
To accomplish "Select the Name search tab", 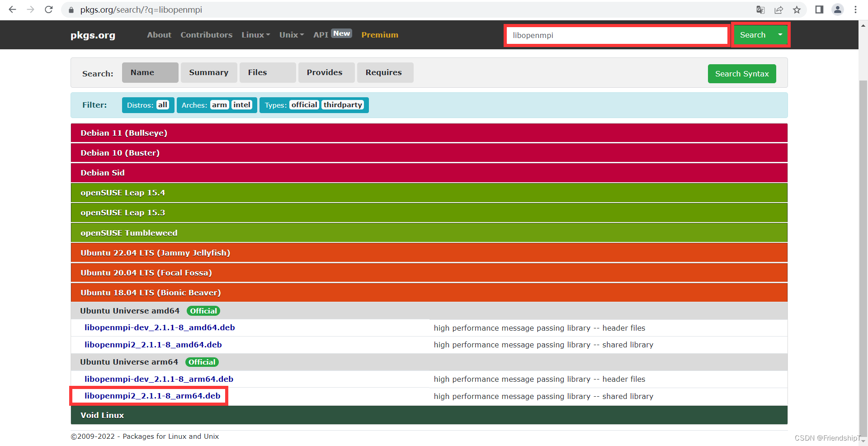I will [150, 72].
